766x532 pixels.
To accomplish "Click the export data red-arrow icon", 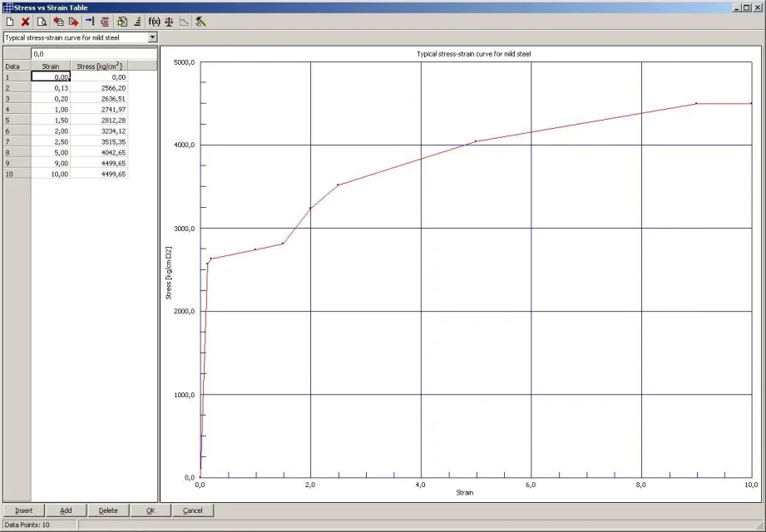I will point(74,22).
